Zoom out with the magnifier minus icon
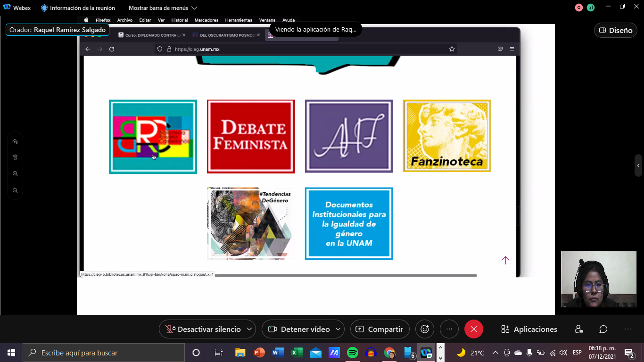This screenshot has height=362, width=644. (15, 190)
